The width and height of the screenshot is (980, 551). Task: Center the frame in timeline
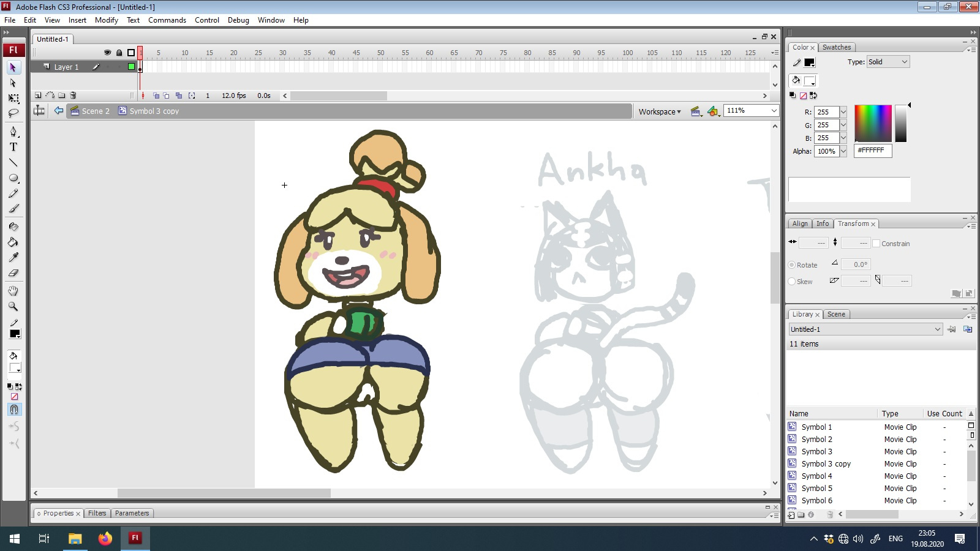click(x=143, y=96)
